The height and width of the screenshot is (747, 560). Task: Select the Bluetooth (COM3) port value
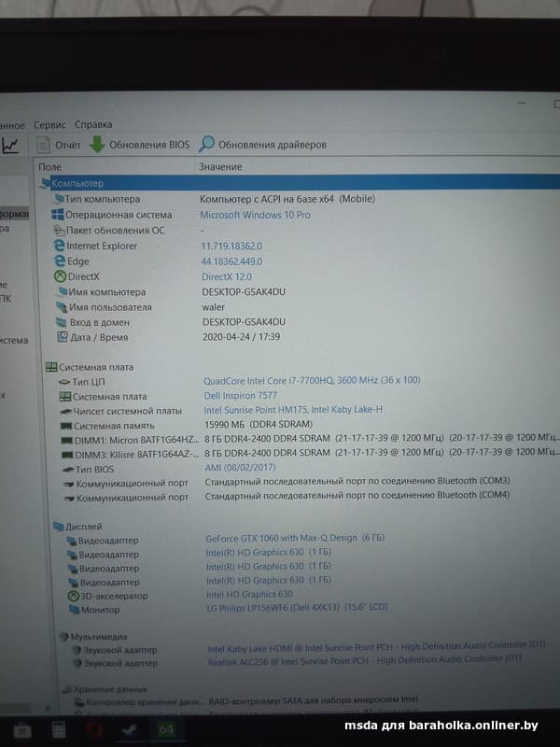tap(357, 481)
